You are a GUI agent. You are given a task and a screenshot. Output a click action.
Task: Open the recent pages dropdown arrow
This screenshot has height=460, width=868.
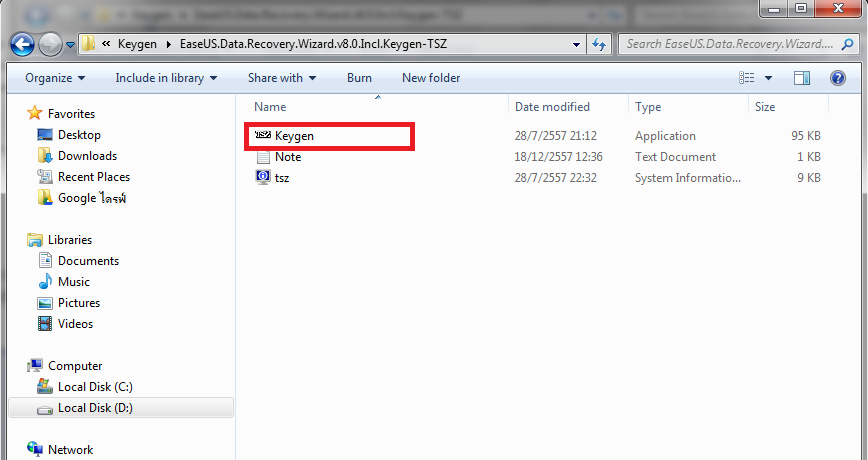tap(70, 45)
